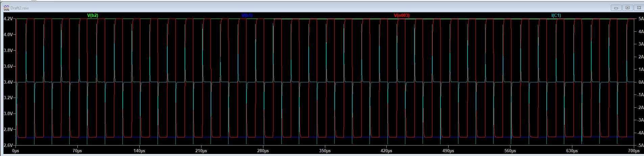This screenshot has width=644, height=156.
Task: Click the 0µs time axis label
Action: click(16, 151)
